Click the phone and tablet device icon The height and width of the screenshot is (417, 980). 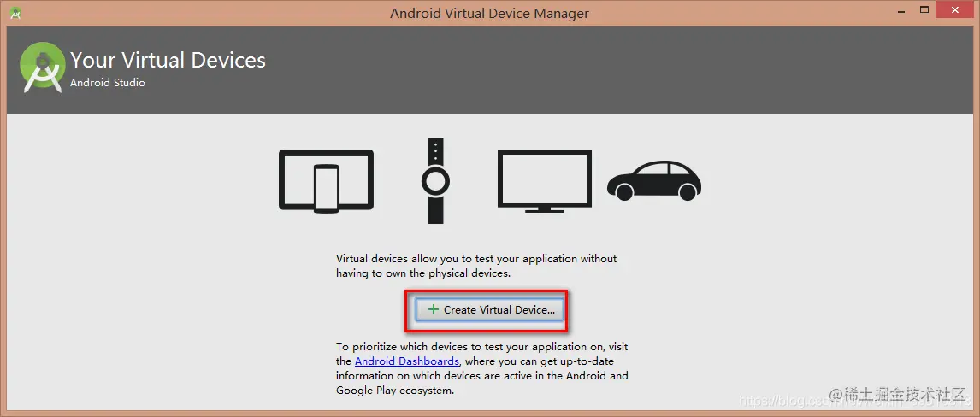327,182
